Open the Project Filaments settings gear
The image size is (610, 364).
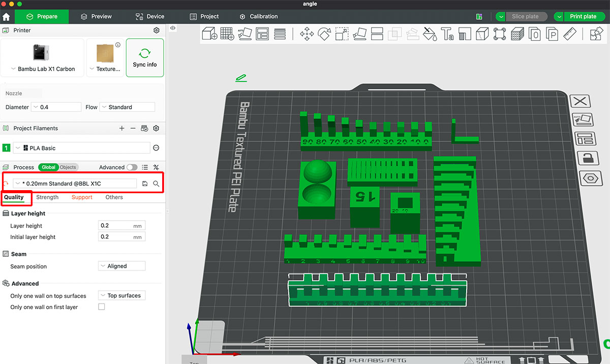[x=156, y=128]
